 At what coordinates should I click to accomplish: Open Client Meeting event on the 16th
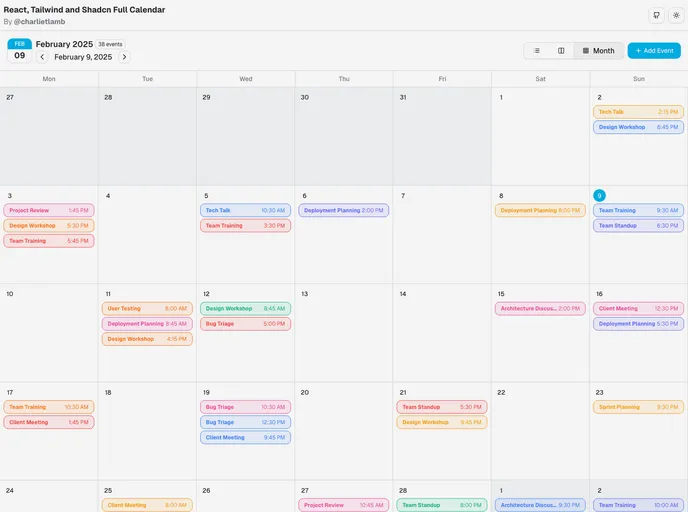638,309
